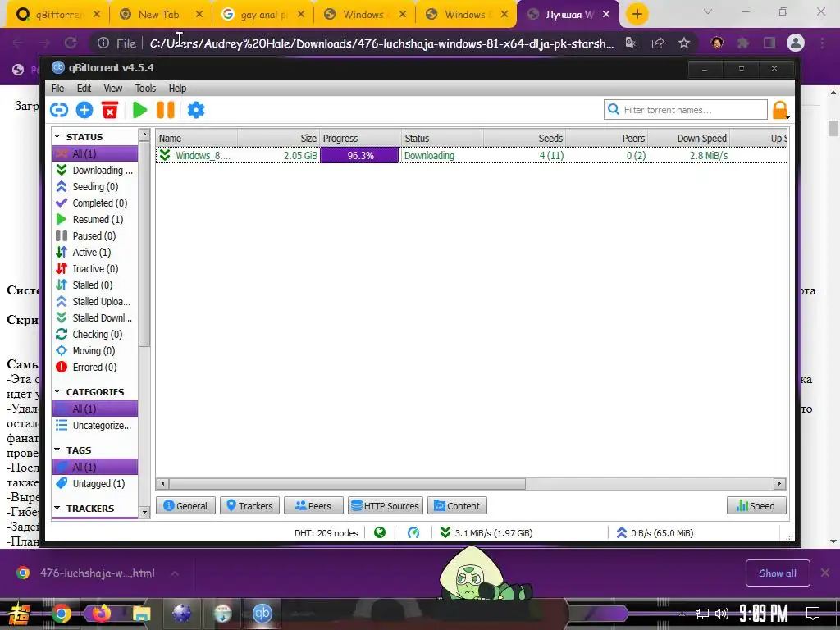Toggle the alternative speed limits icon
Screen dimensions: 840x630
click(413, 532)
